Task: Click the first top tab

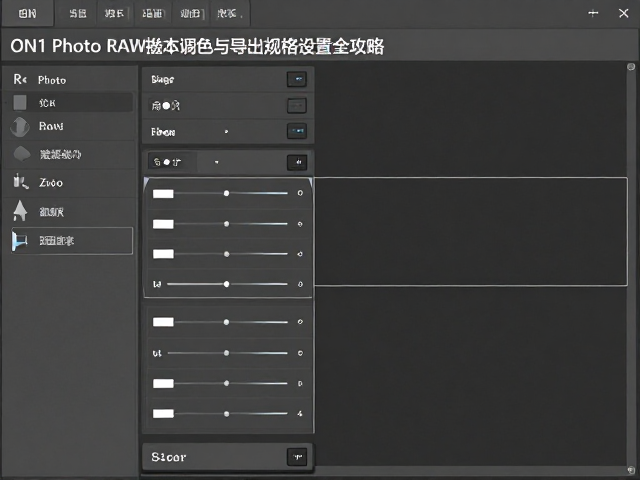Action: pyautogui.click(x=28, y=14)
